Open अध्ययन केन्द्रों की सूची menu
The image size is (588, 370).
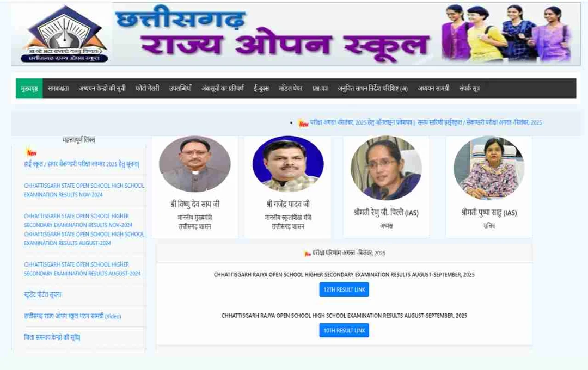click(102, 89)
